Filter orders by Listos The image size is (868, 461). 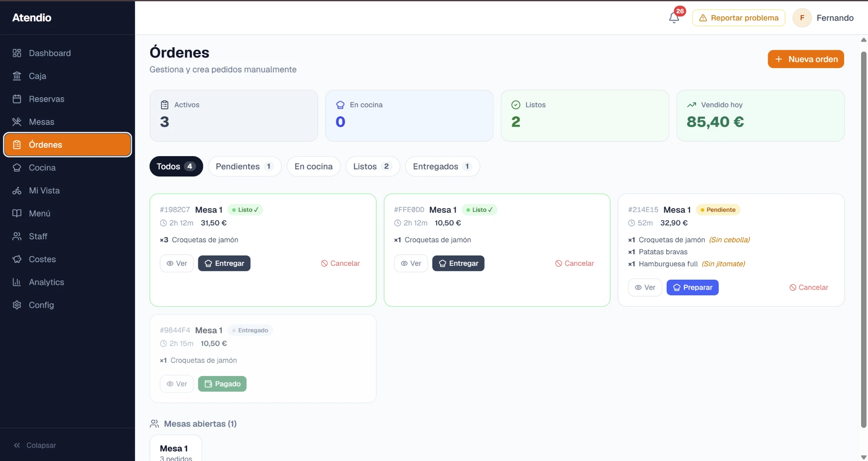(x=372, y=167)
